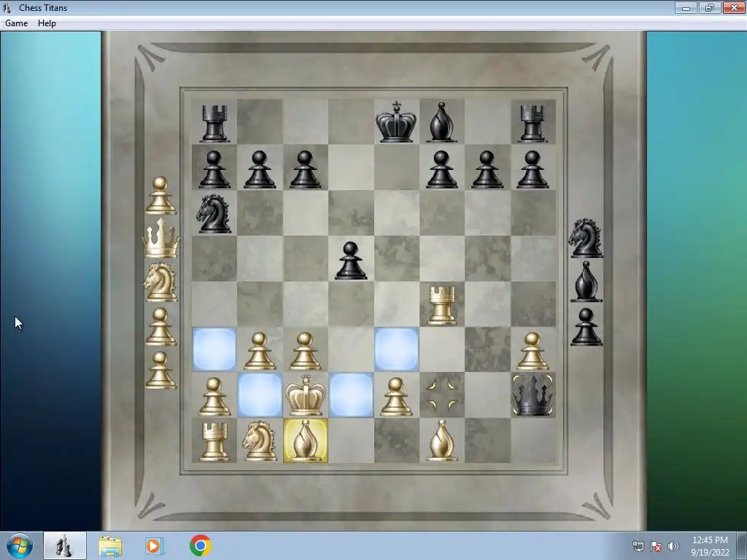Image resolution: width=747 pixels, height=560 pixels.
Task: Click black pawn below the top-left black rook
Action: 214,169
